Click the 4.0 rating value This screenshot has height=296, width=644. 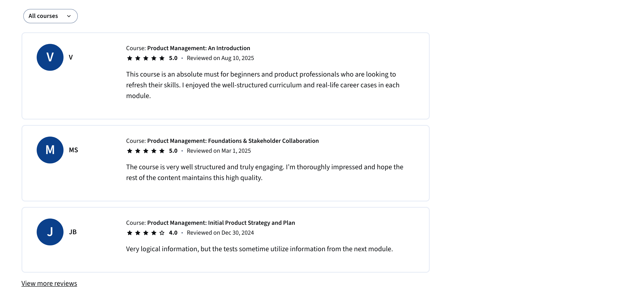[x=173, y=233]
